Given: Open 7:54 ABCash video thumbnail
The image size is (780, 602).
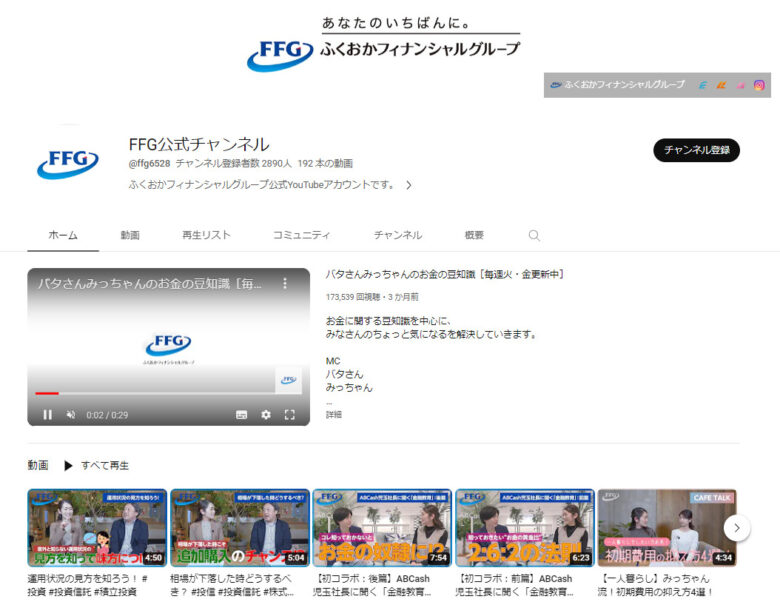Looking at the screenshot, I should 382,528.
